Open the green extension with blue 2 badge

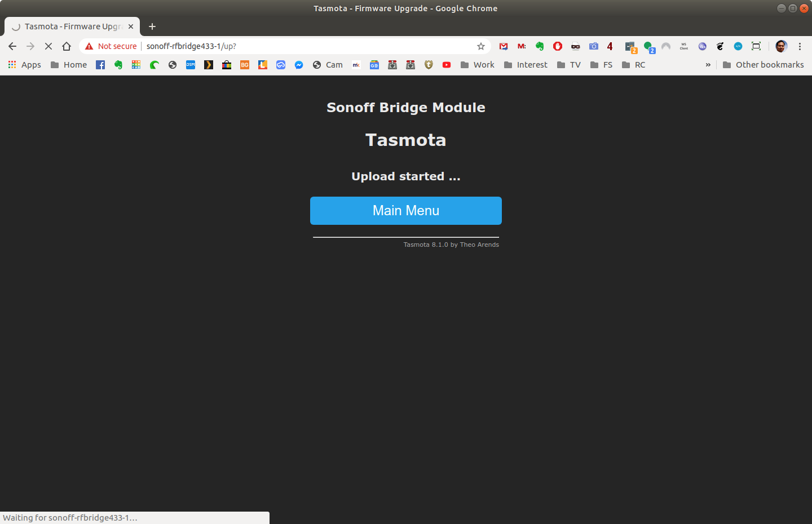649,47
